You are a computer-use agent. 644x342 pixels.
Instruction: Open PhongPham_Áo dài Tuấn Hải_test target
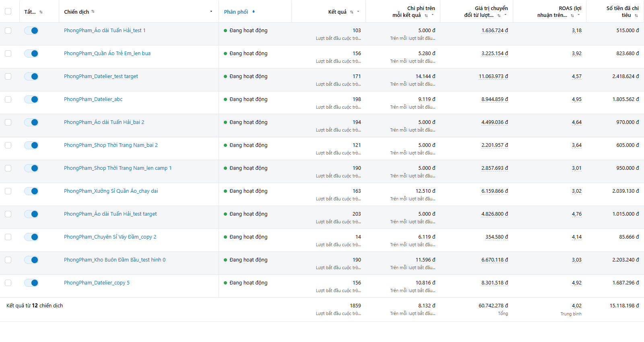(x=110, y=214)
